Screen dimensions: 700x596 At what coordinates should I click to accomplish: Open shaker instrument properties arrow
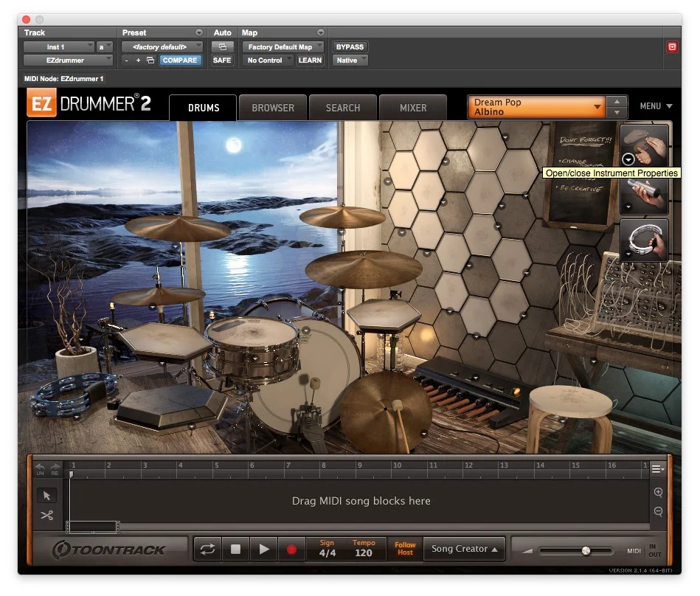[628, 207]
